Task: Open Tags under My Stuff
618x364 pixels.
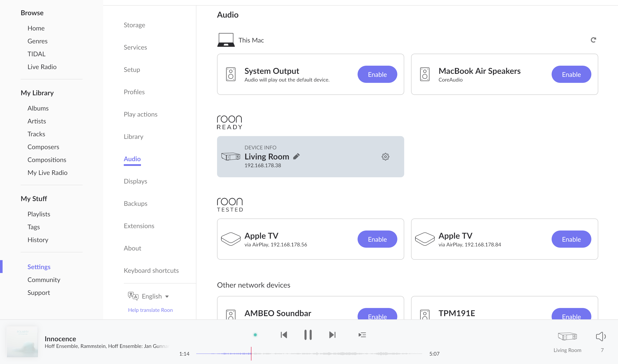Action: [34, 227]
